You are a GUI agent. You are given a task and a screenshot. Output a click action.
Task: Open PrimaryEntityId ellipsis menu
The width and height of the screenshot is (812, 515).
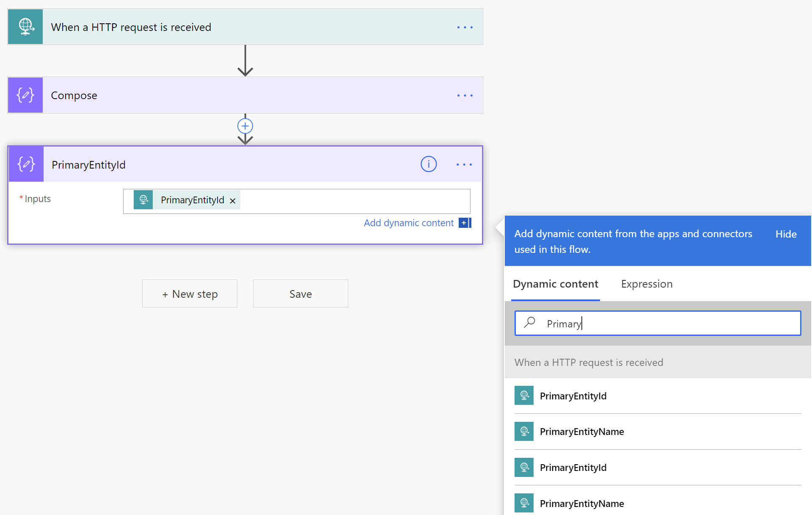pyautogui.click(x=465, y=164)
